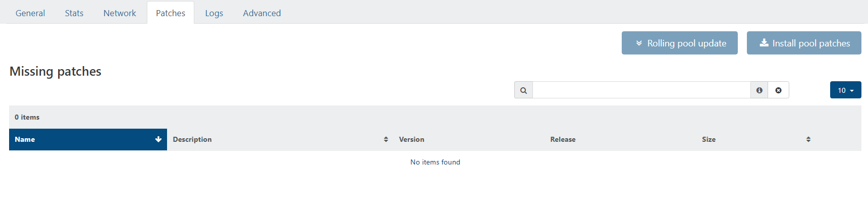Click the Release column header

click(563, 140)
